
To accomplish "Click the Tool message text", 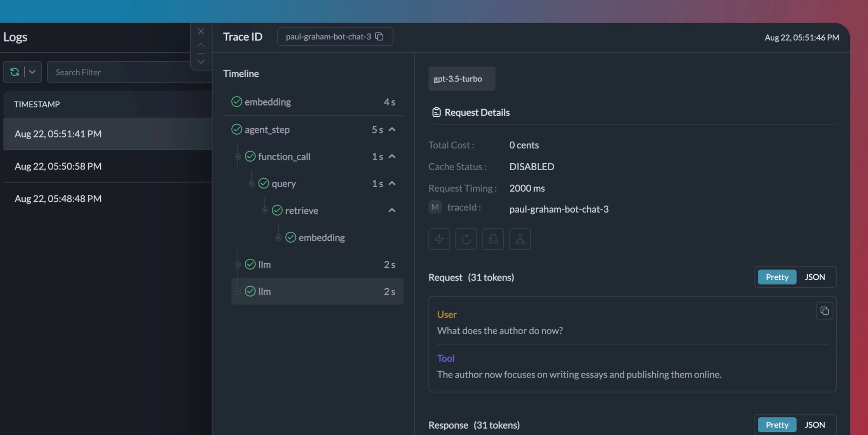I will (579, 374).
